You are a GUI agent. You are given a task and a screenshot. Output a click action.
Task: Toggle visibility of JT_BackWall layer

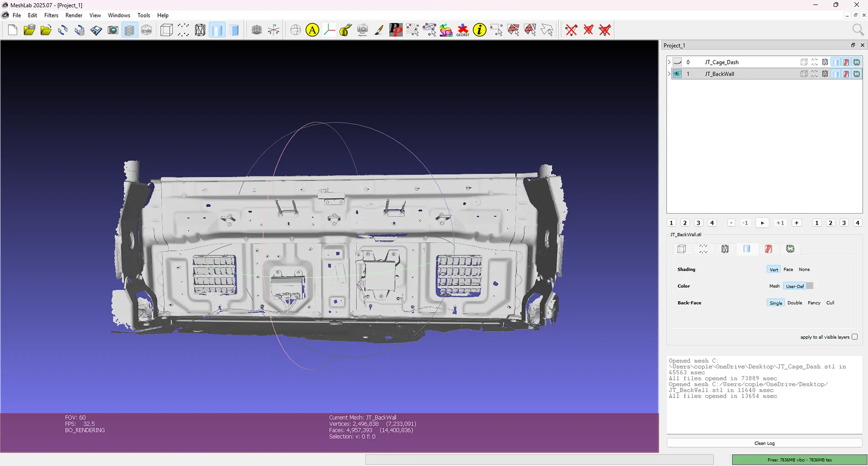tap(677, 74)
